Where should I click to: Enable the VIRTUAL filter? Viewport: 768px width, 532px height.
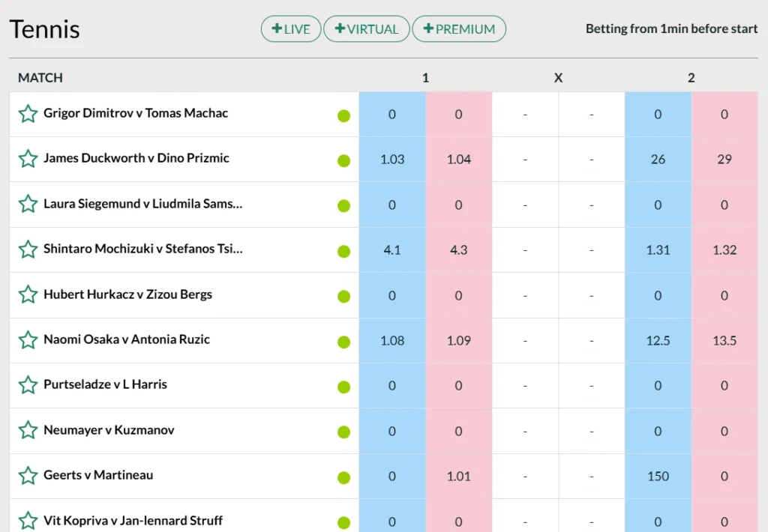pyautogui.click(x=367, y=29)
